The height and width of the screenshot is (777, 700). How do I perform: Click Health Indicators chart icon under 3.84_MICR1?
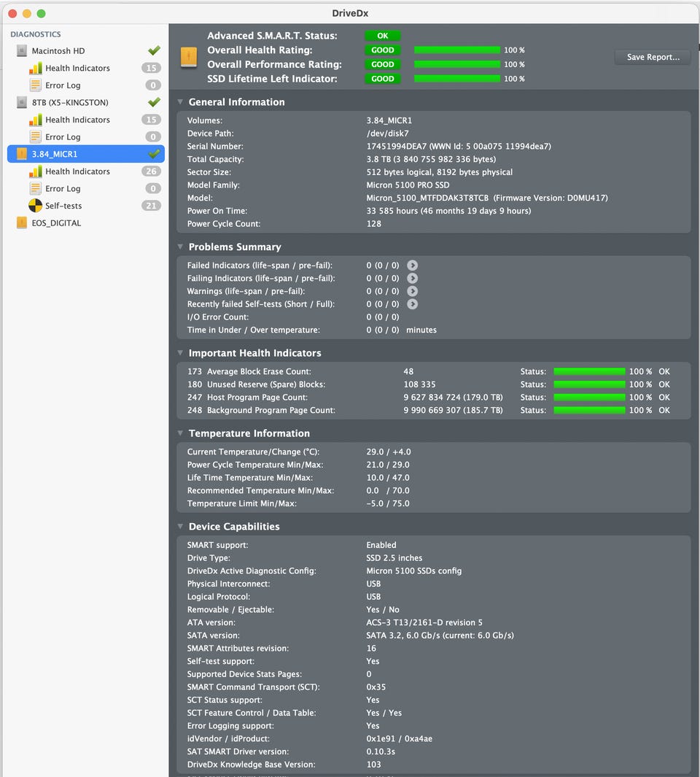(35, 171)
